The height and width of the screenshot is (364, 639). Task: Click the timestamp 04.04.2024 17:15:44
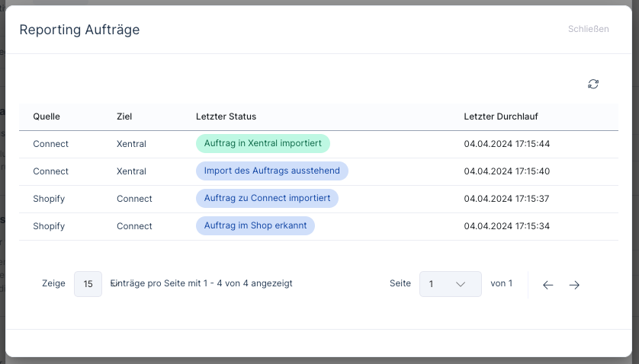pyautogui.click(x=506, y=144)
